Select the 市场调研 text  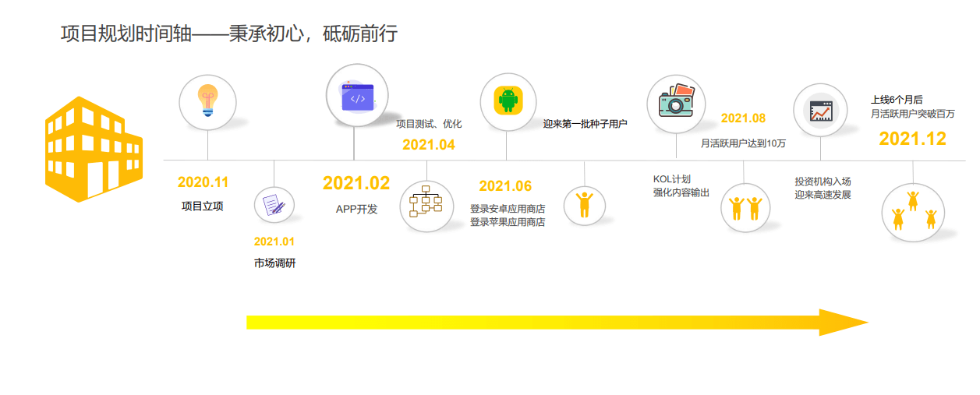[274, 263]
